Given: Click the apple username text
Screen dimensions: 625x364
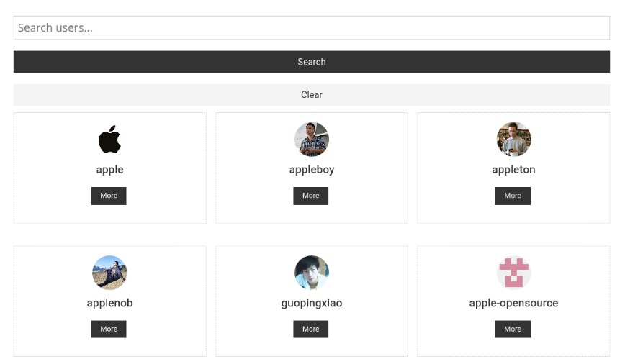Looking at the screenshot, I should click(x=109, y=170).
